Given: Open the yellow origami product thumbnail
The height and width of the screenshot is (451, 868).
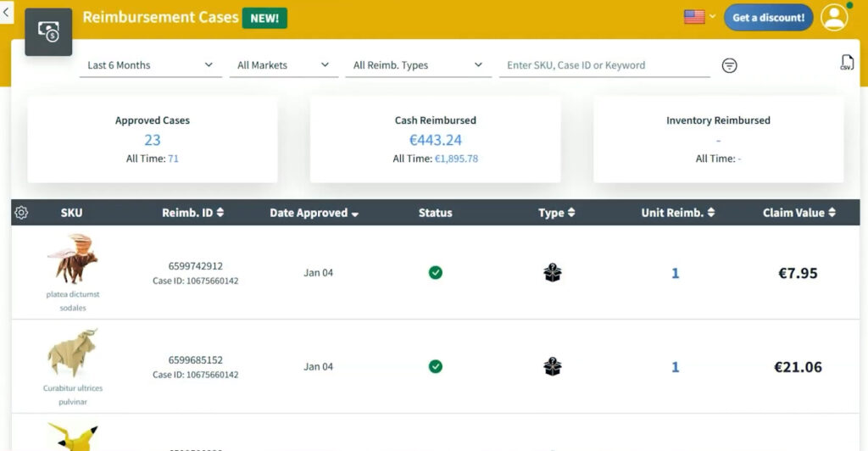Looking at the screenshot, I should click(73, 437).
